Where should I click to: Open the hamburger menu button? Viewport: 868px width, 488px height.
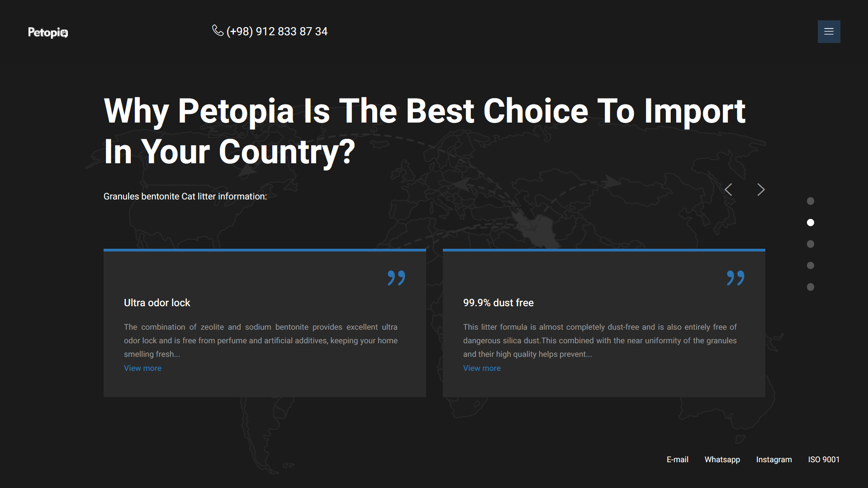click(829, 32)
